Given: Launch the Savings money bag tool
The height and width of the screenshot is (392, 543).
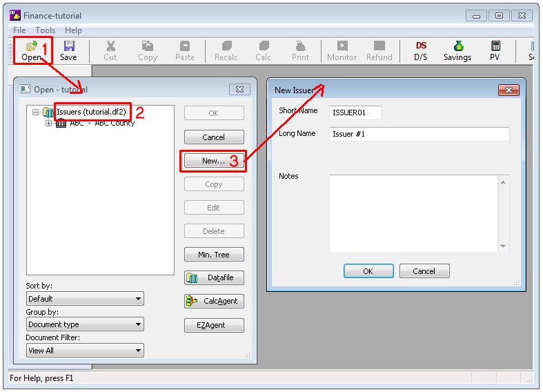Looking at the screenshot, I should click(x=457, y=46).
